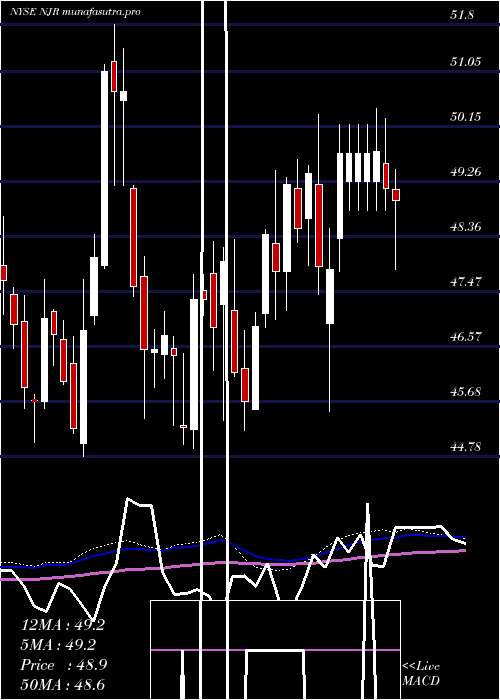Screen dimensions: 500x700
Task: Select the 44.78 price axis label
Action: coord(466,447)
